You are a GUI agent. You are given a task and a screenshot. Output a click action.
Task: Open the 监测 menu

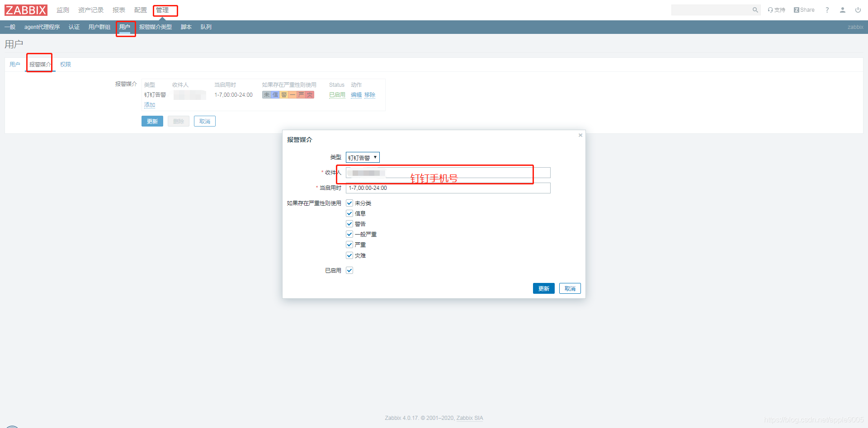pyautogui.click(x=63, y=10)
